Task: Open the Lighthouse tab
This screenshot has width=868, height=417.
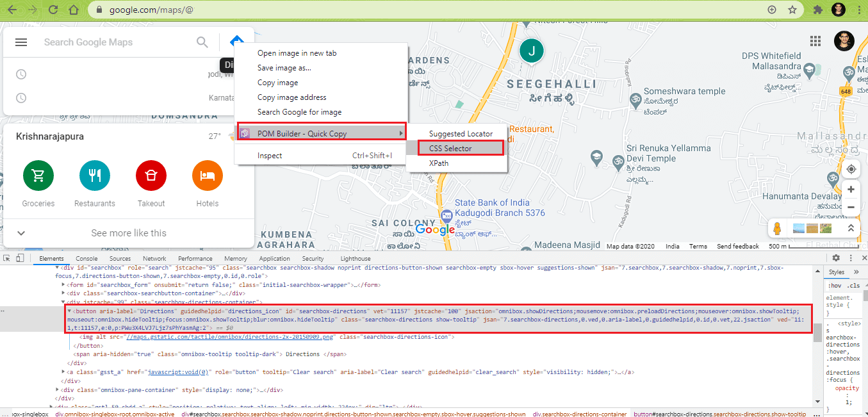Action: coord(356,259)
